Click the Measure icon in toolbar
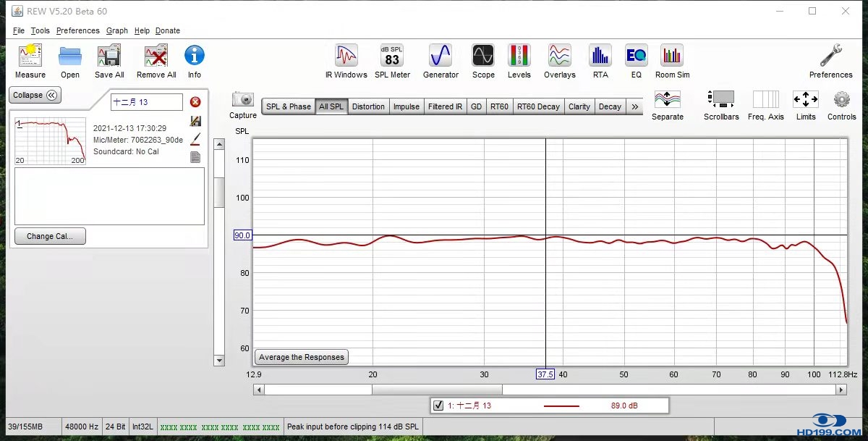868x441 pixels. pyautogui.click(x=30, y=56)
